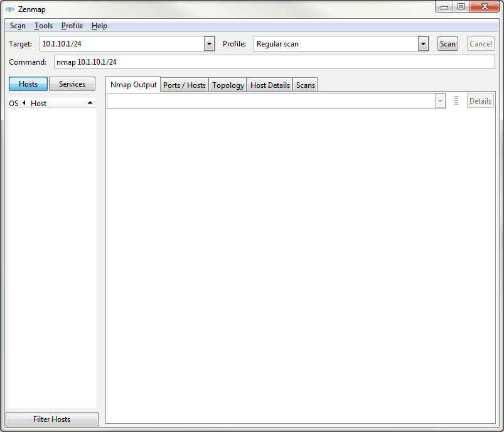The image size is (504, 432).
Task: Start the scan with Scan button
Action: [448, 44]
